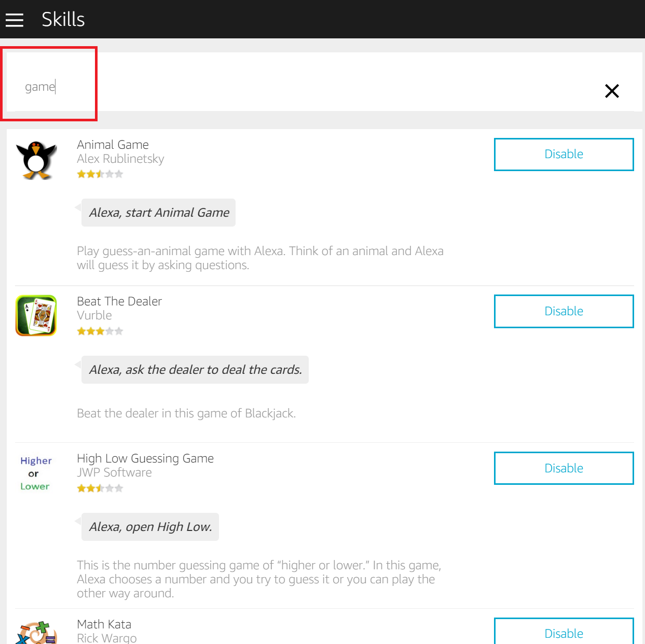The width and height of the screenshot is (645, 644).
Task: Click the Beat The Dealer star rating
Action: pyautogui.click(x=100, y=331)
